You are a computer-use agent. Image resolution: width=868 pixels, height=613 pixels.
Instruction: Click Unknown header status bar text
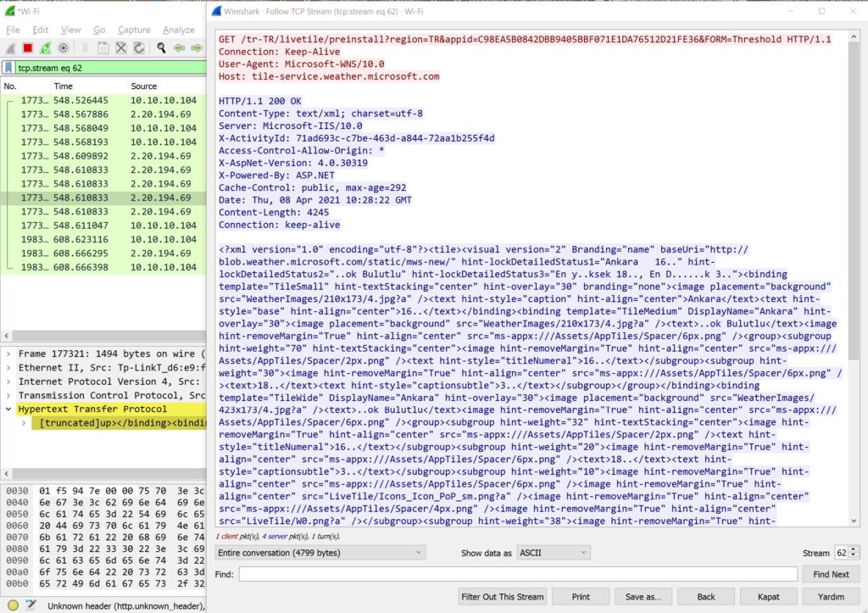point(126,606)
